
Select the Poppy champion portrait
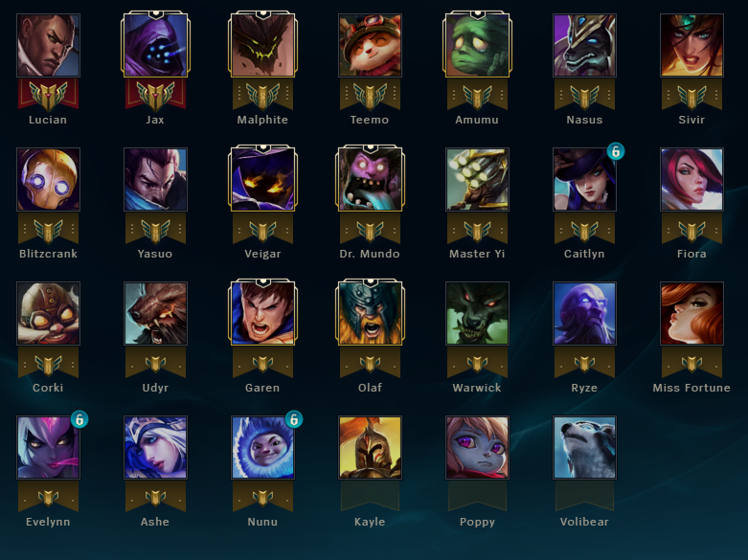[478, 447]
